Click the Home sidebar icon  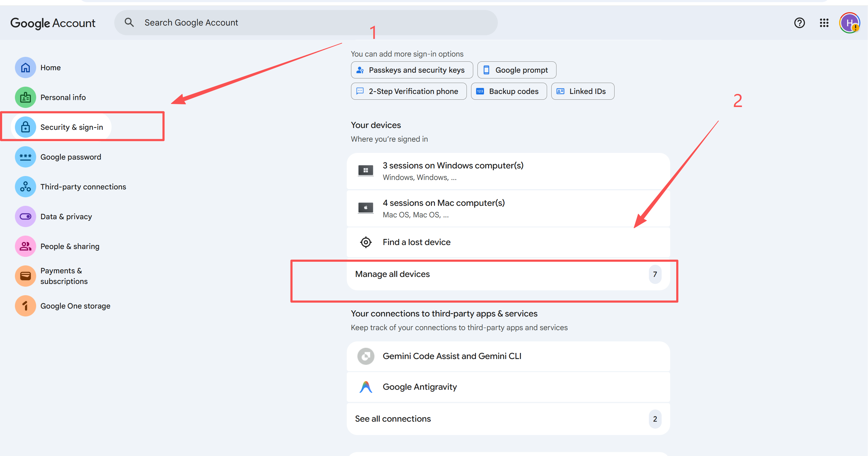[x=25, y=67]
